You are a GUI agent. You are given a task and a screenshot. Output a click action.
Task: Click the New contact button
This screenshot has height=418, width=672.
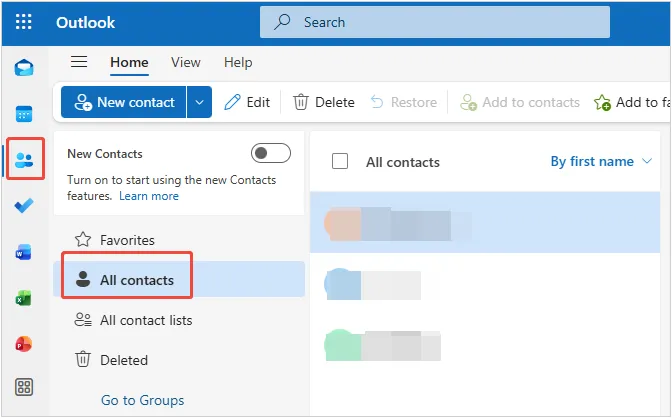[123, 102]
